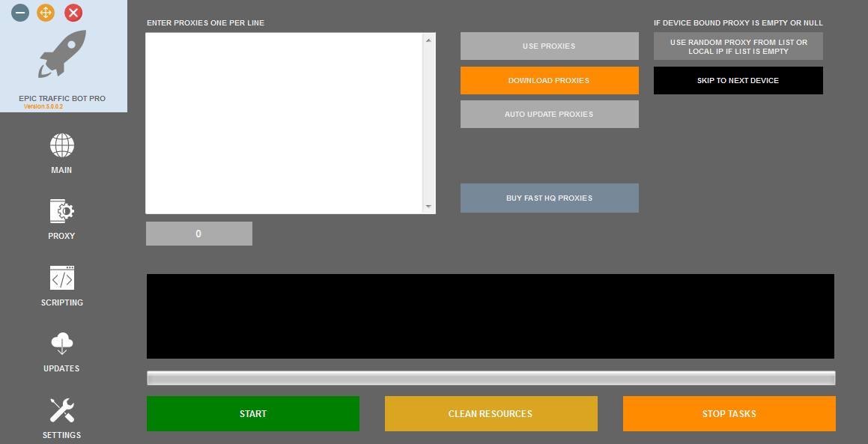
Task: Toggle the USE PROXIES button
Action: pos(549,46)
